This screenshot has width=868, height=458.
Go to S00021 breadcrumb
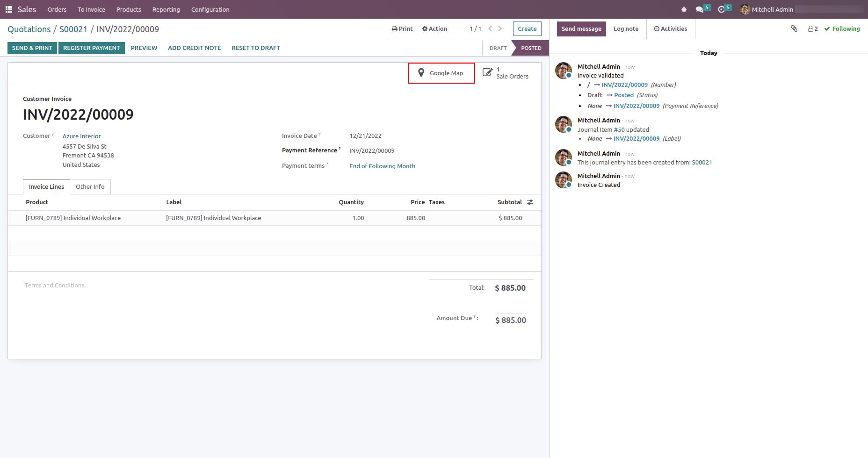click(73, 29)
